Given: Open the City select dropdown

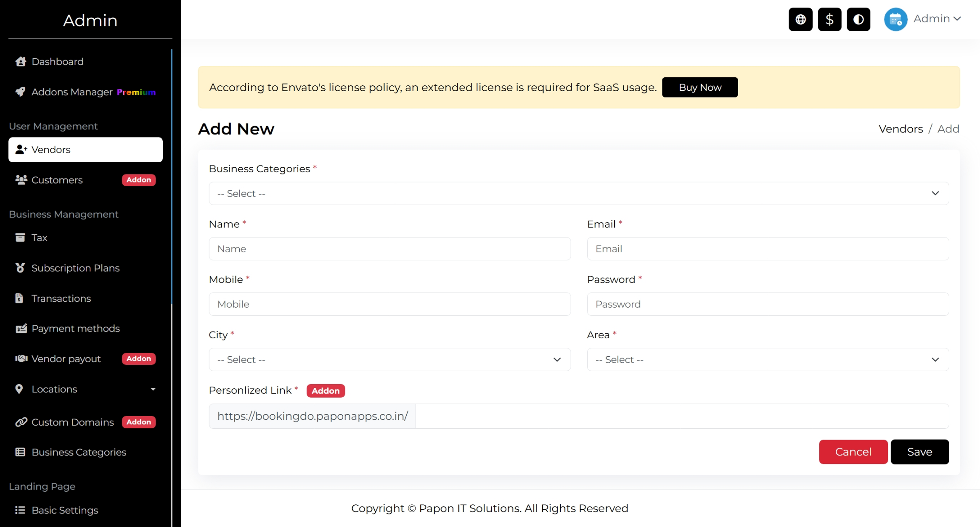Looking at the screenshot, I should point(389,360).
